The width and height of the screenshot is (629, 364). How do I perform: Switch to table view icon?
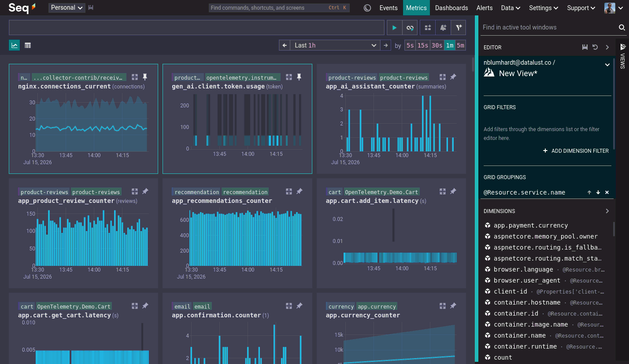(28, 45)
